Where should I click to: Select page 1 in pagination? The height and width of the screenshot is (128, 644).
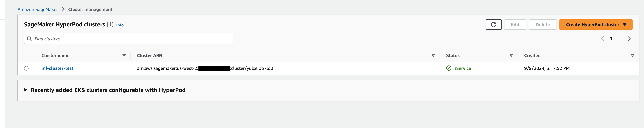click(x=611, y=39)
